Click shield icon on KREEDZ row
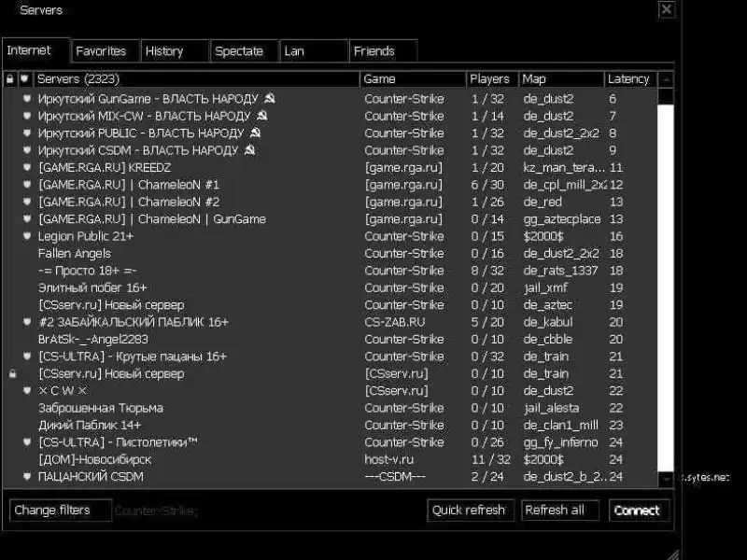747x560 pixels. click(x=27, y=167)
